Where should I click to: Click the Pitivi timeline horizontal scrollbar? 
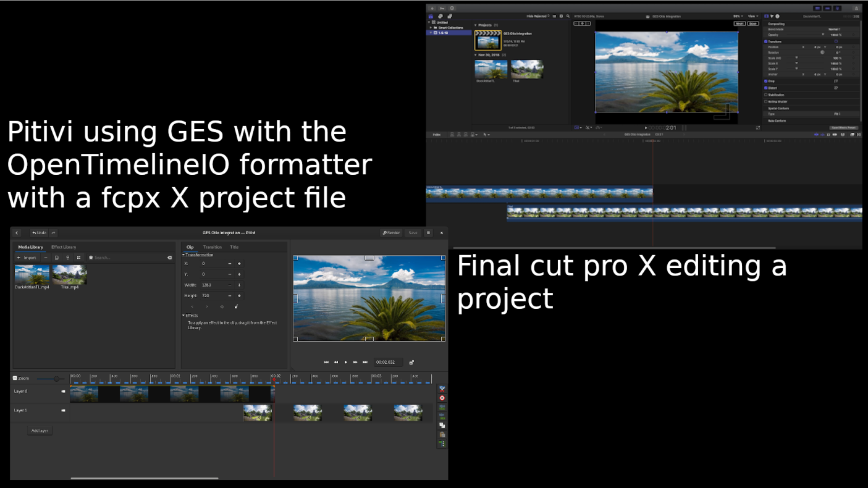tap(145, 477)
